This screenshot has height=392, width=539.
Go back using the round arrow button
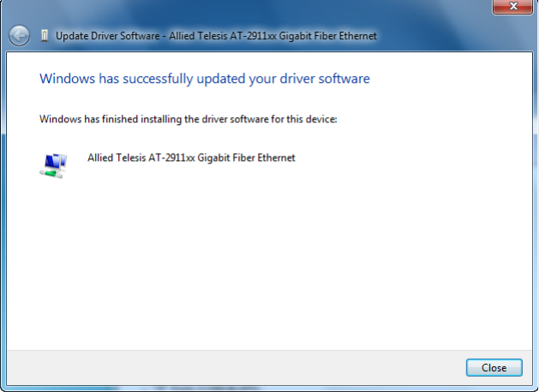(19, 36)
